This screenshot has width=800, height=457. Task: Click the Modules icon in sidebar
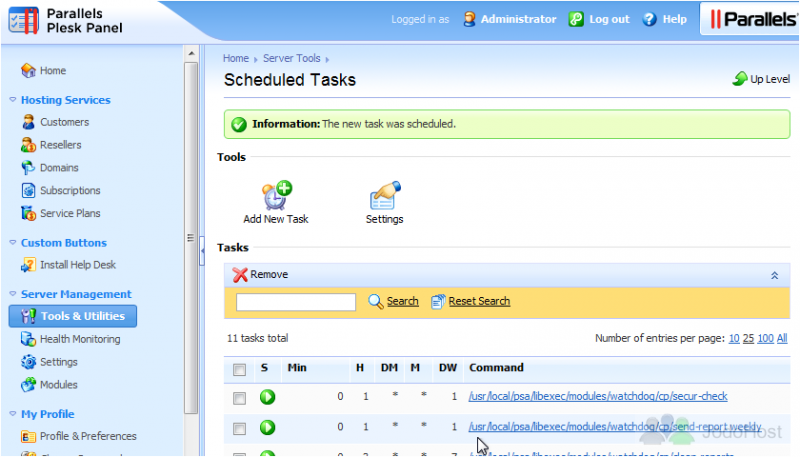coord(28,385)
